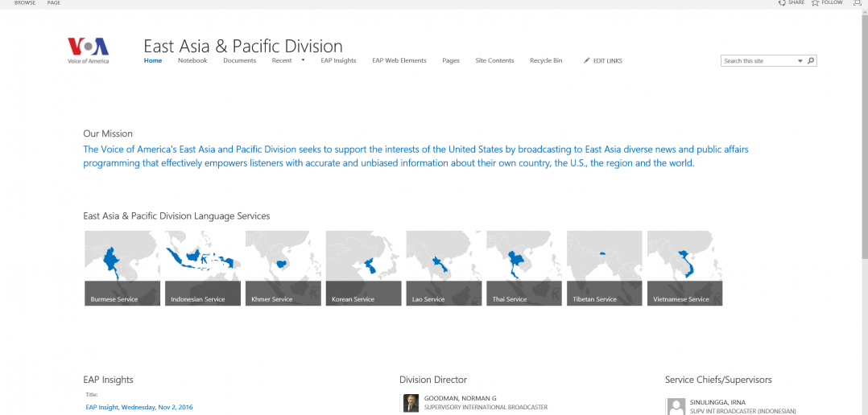Screen dimensions: 868x415
Task: Click the Voice of America logo
Action: point(88,51)
